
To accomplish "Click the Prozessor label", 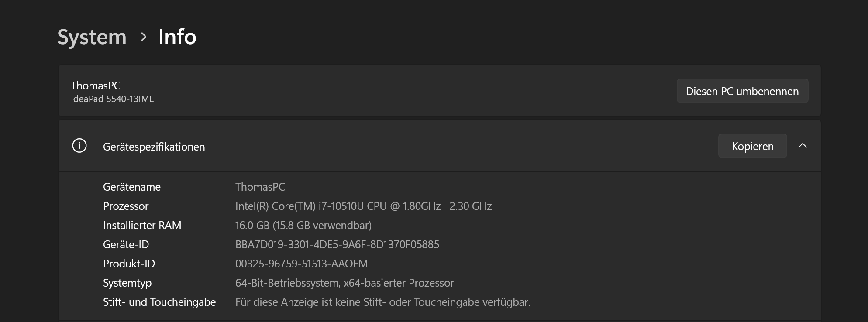I will coord(126,206).
